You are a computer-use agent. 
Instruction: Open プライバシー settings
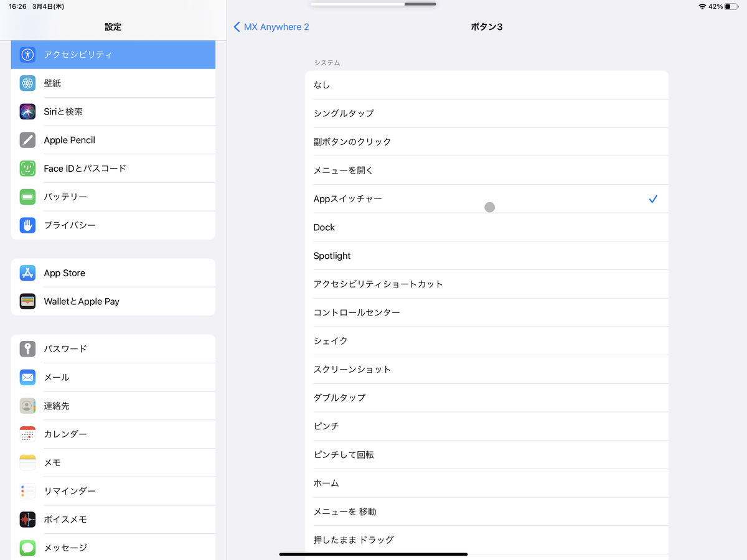(x=113, y=225)
